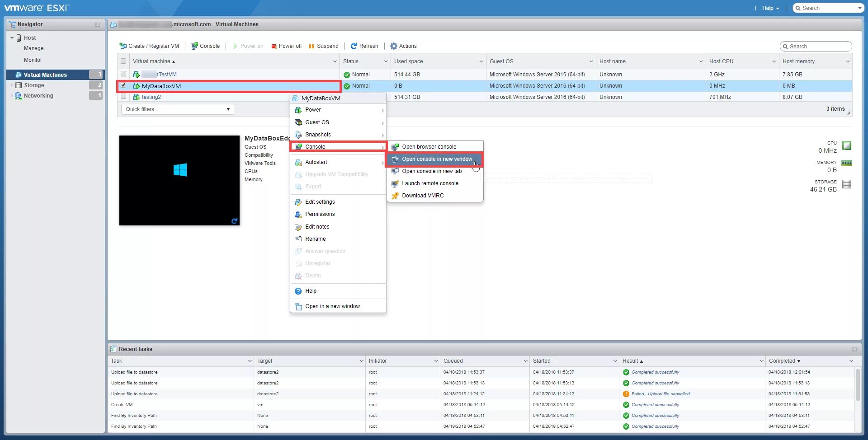Collapse the Host tree node
This screenshot has height=440, width=868.
(x=12, y=38)
